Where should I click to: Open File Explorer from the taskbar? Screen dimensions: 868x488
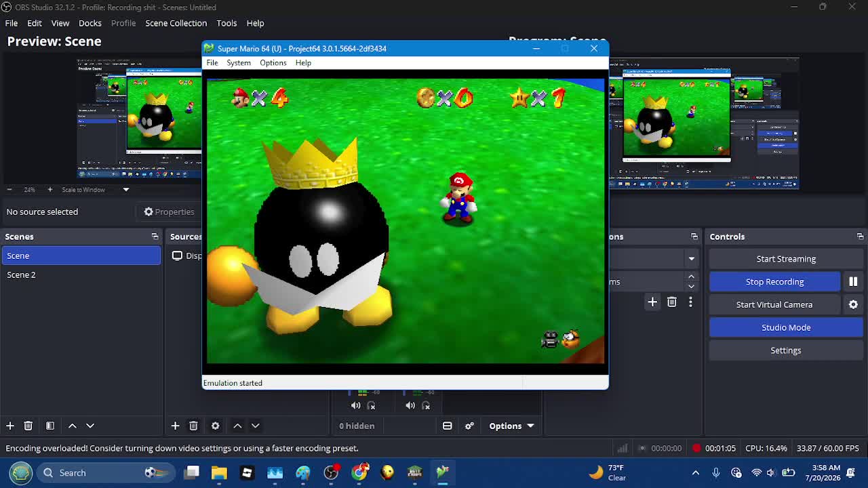pyautogui.click(x=219, y=472)
